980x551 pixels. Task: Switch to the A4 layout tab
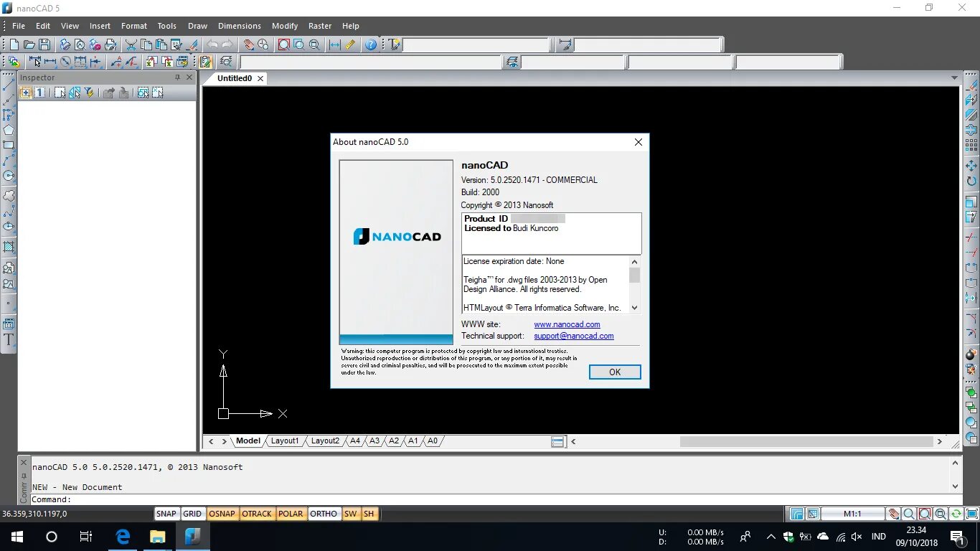point(355,441)
